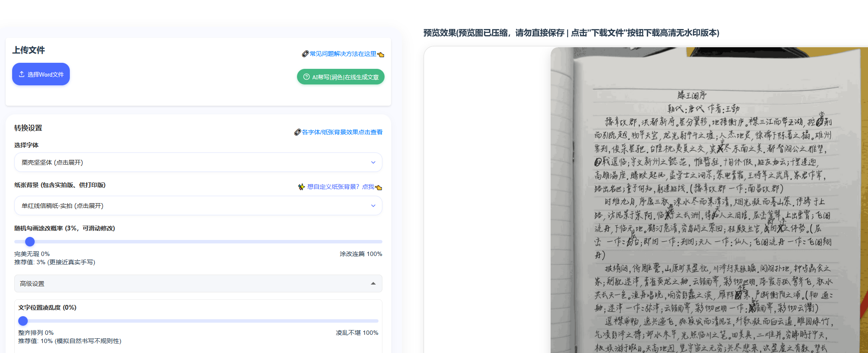Open the AI帮写|润色|在线生成文章 button
868x353 pixels.
[x=341, y=77]
